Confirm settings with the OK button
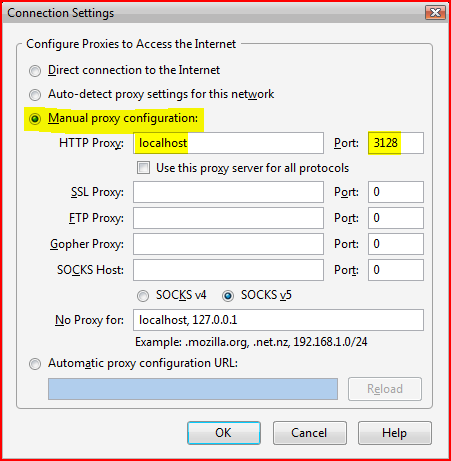 click(x=224, y=433)
